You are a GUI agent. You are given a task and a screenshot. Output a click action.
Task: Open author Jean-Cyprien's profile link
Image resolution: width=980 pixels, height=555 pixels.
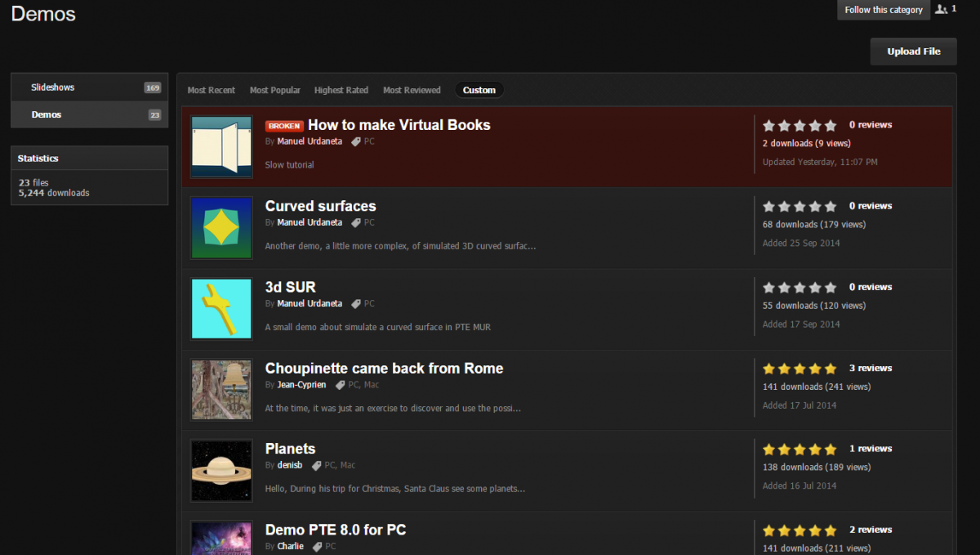coord(301,384)
